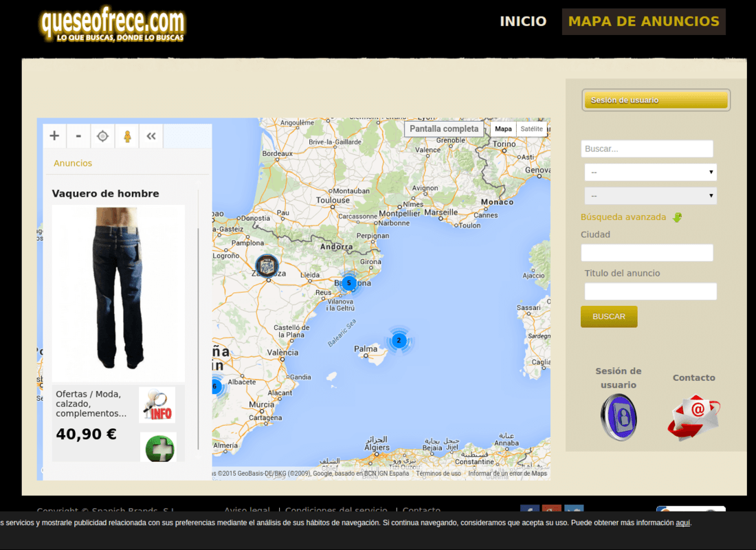Screen dimensions: 756x550
Task: Collapse the ads panel with double chevron
Action: (x=151, y=136)
